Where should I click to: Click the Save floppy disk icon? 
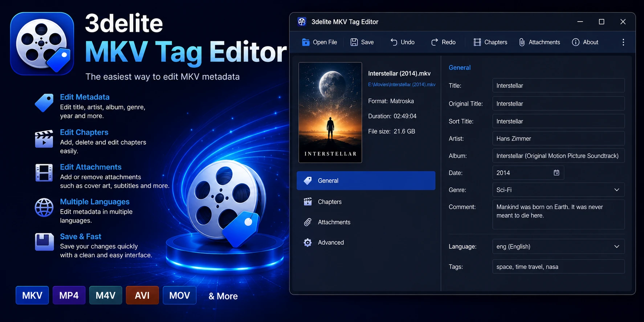click(354, 42)
